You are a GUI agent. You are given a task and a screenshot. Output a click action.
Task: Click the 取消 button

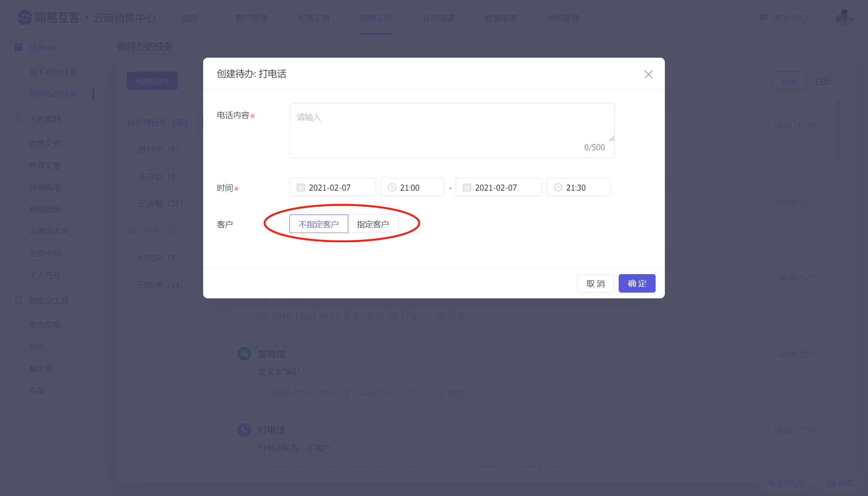595,283
